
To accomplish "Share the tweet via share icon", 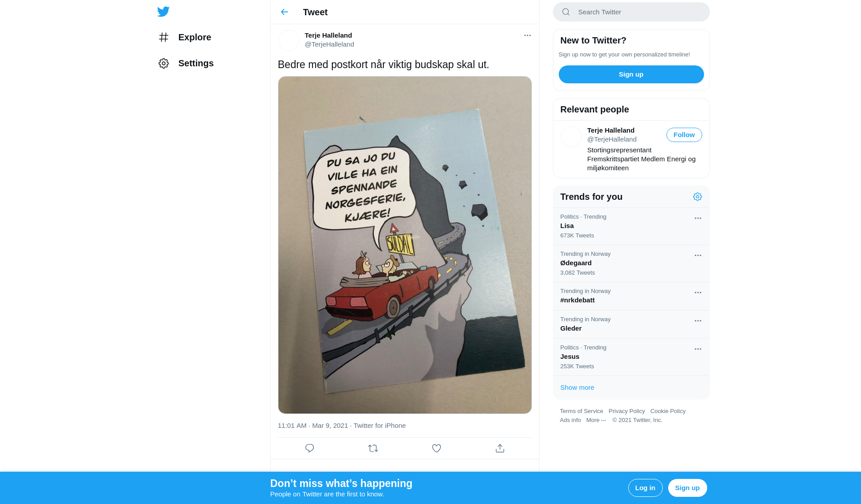I will coord(500,448).
